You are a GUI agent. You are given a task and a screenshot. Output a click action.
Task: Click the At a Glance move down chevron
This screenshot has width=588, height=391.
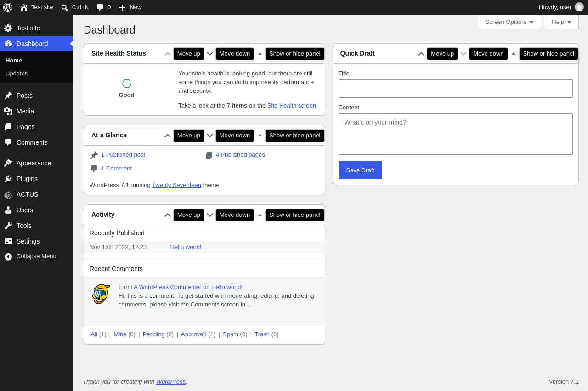click(210, 136)
